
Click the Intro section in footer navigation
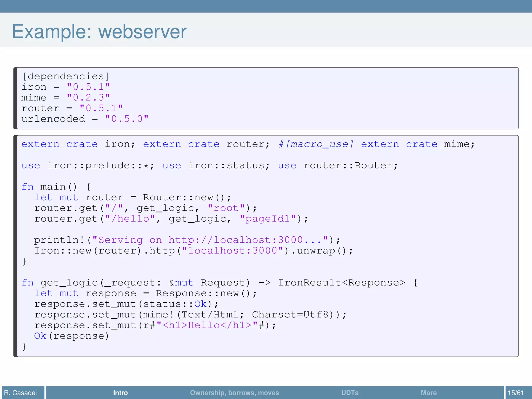120,393
